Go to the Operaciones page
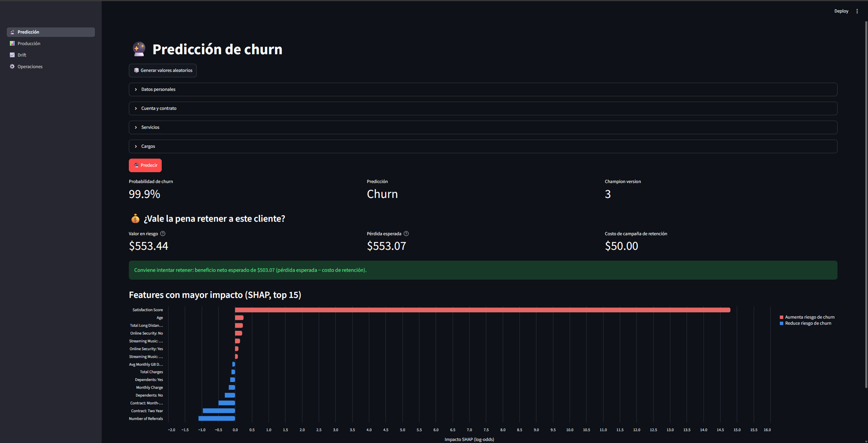The image size is (868, 443). click(51, 66)
